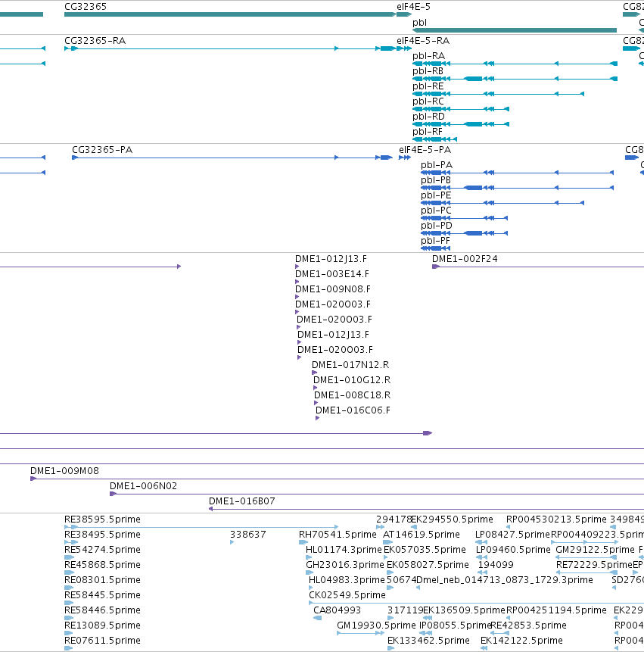Screen dimensions: 644x652
Task: Select the DME1-002F24 clone label
Action: [465, 259]
